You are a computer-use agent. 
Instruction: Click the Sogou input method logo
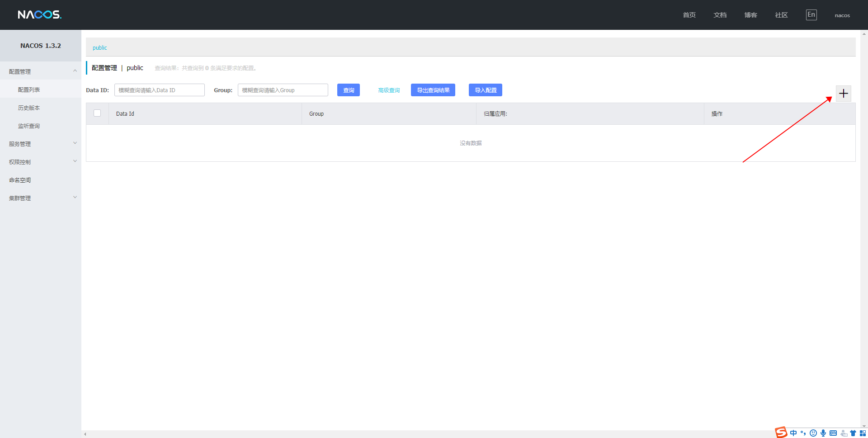pyautogui.click(x=781, y=433)
